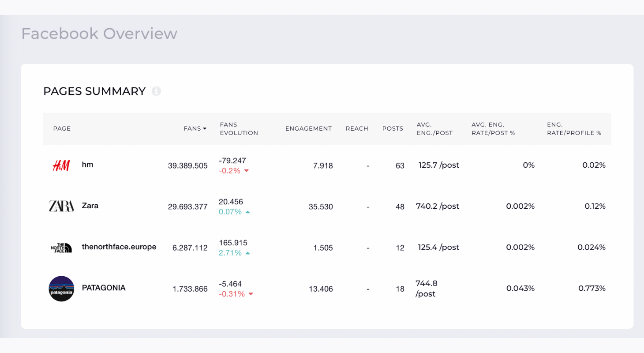Click Zara green up trend arrow
Image resolution: width=644 pixels, height=353 pixels.
(247, 212)
